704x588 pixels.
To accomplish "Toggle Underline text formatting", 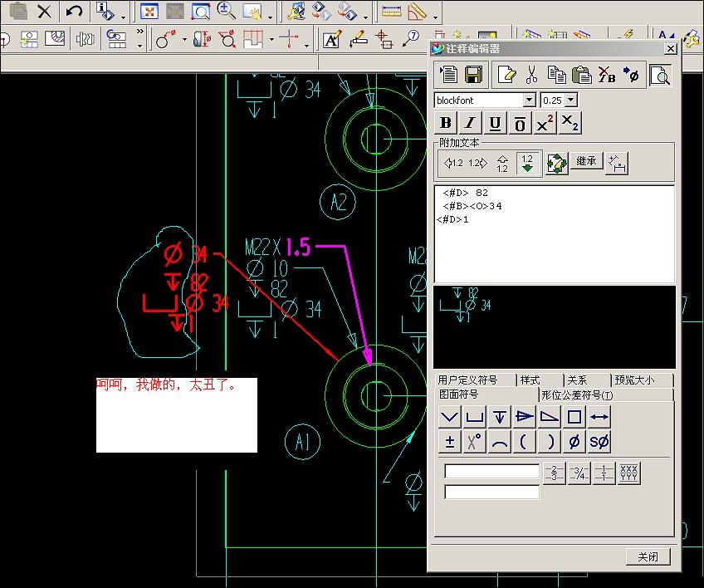I will click(496, 123).
